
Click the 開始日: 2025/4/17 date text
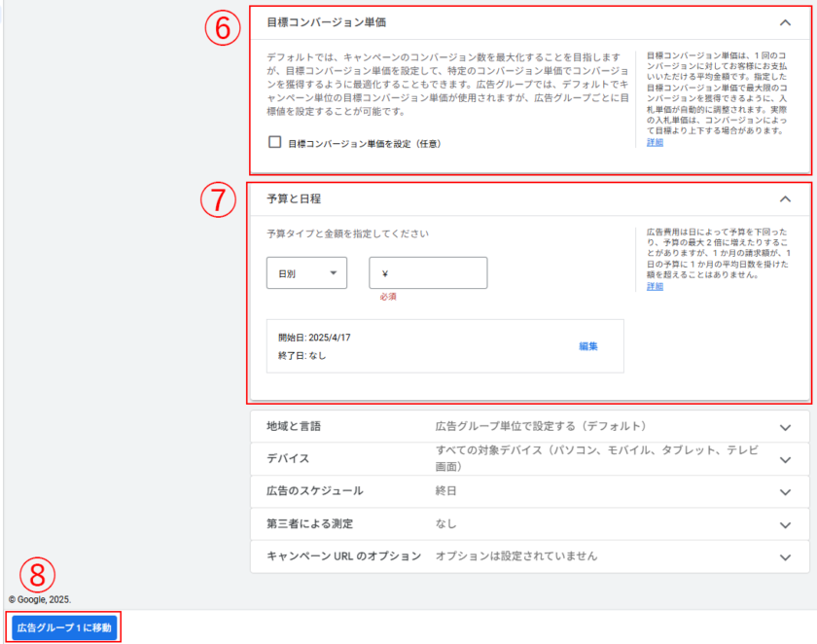[314, 337]
